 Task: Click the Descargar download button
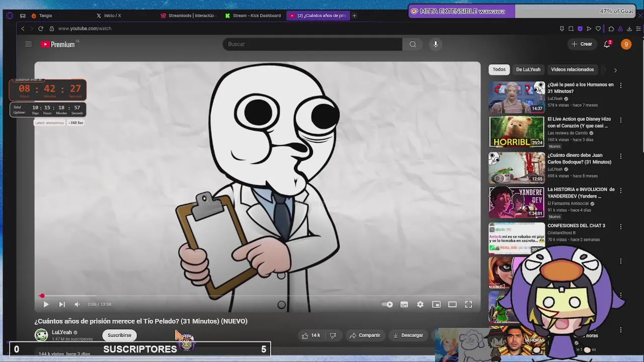pos(408,335)
